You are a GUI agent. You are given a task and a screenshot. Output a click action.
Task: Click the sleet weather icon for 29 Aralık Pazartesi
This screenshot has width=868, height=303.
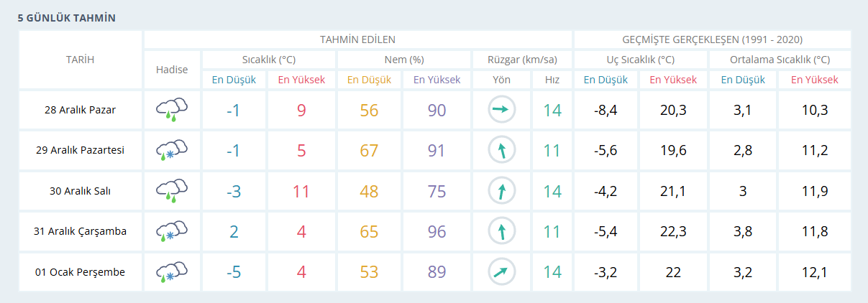tap(172, 151)
